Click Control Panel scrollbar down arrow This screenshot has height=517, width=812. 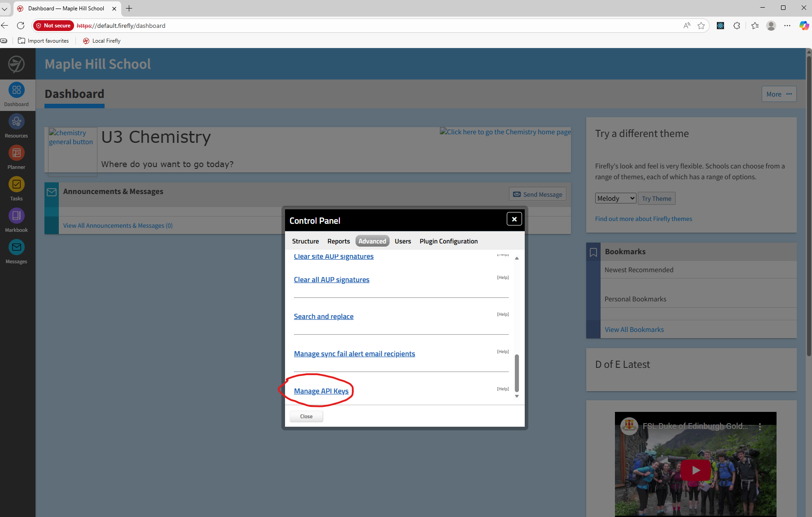point(517,396)
